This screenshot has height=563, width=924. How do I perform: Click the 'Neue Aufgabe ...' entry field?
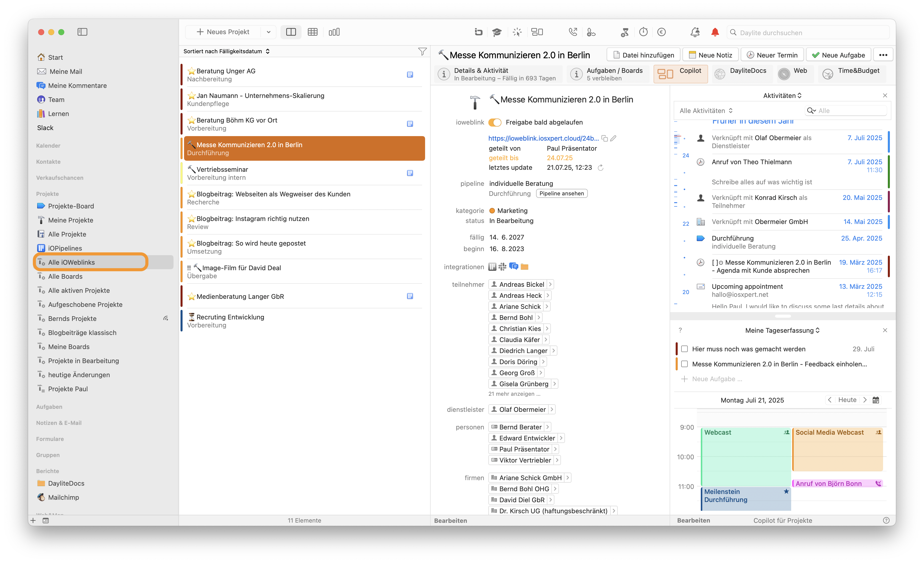(717, 379)
